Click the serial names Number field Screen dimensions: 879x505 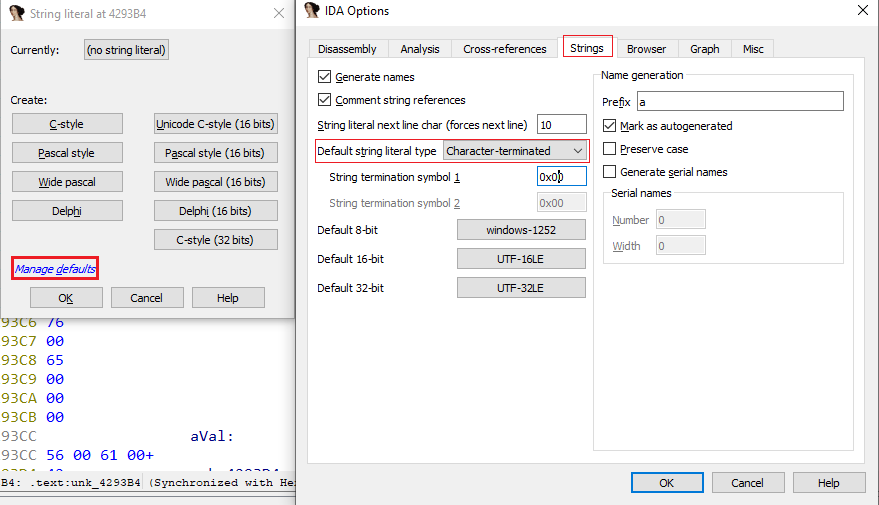click(681, 220)
